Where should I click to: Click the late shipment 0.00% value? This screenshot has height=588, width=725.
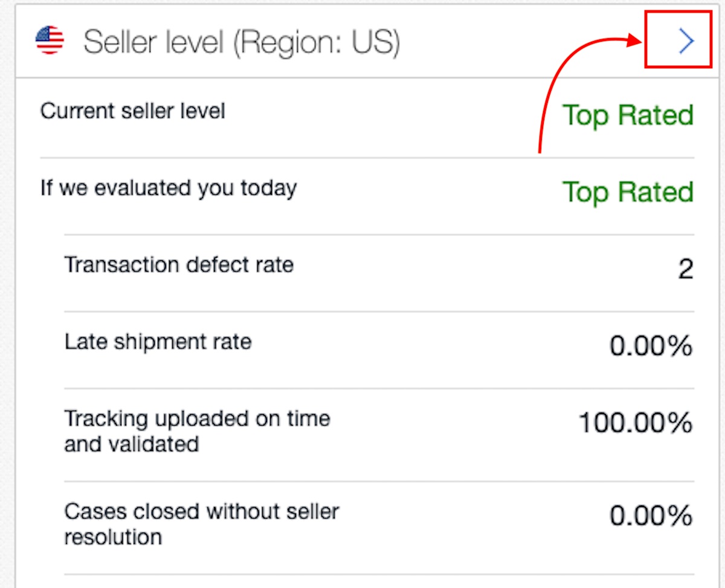click(x=651, y=346)
